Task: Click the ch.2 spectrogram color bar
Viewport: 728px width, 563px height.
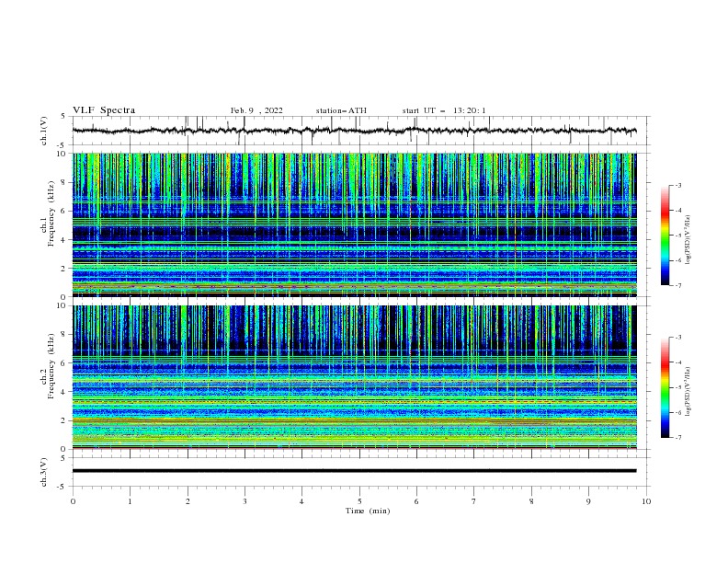Action: tap(665, 387)
